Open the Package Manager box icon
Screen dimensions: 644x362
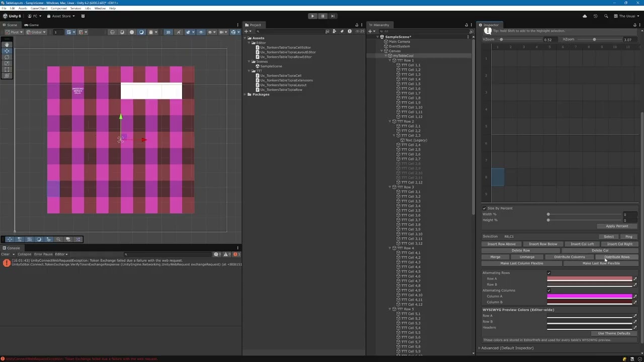tap(83, 16)
